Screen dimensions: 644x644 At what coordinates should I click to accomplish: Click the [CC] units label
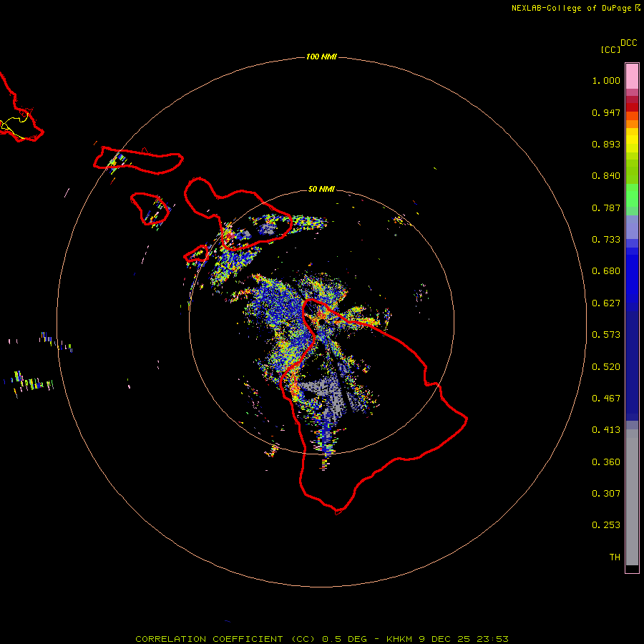(610, 49)
